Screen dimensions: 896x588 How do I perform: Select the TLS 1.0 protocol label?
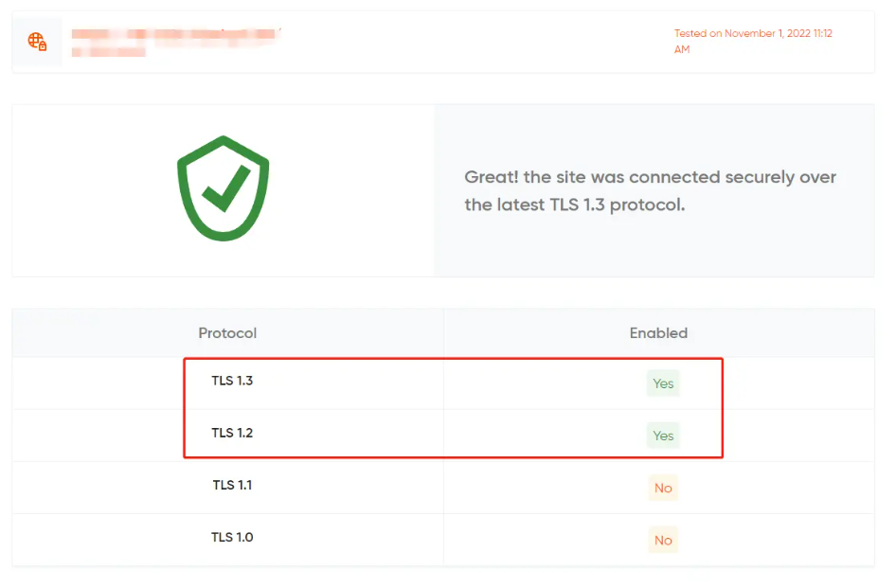tap(232, 538)
